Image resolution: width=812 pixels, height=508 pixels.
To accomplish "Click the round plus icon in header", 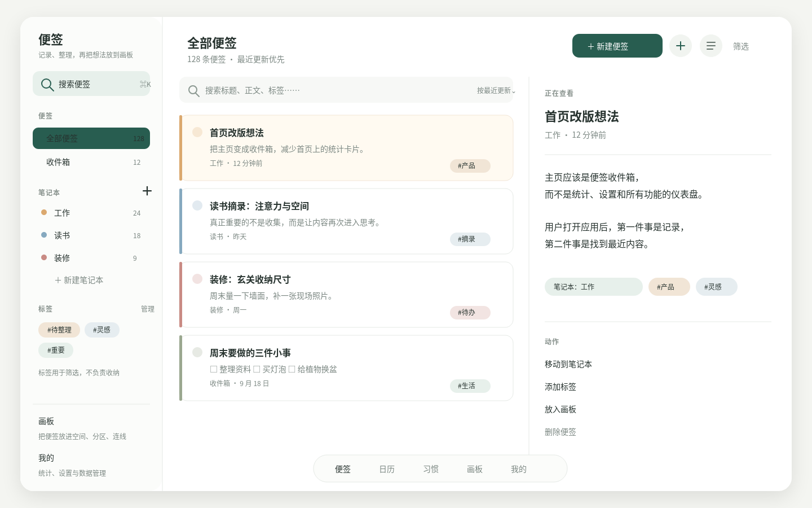I will pyautogui.click(x=681, y=46).
